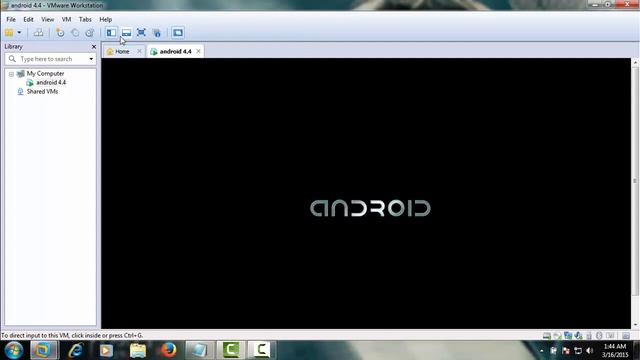640x360 pixels.
Task: Switch to the Home tab
Action: tap(122, 51)
